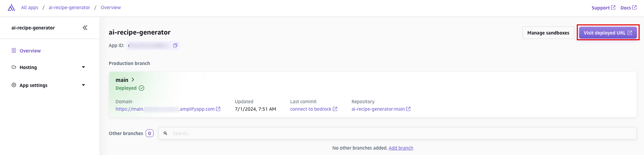Click the AWS Amplify logo icon

click(11, 7)
